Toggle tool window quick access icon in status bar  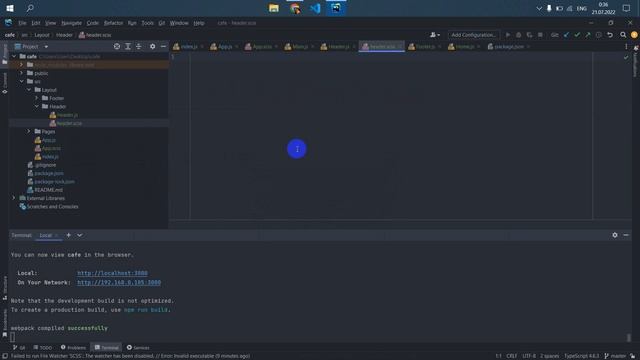(4, 356)
